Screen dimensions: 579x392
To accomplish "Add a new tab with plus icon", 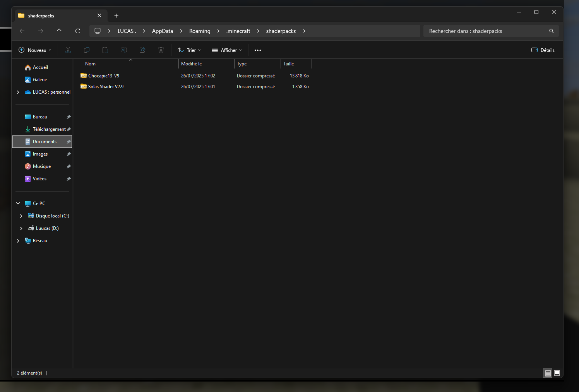I will (116, 16).
